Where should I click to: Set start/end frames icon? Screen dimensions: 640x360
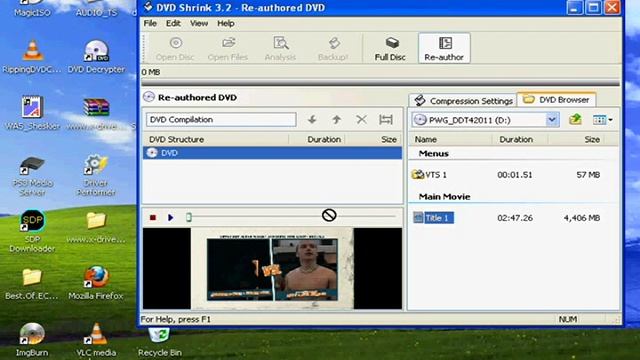[386, 120]
